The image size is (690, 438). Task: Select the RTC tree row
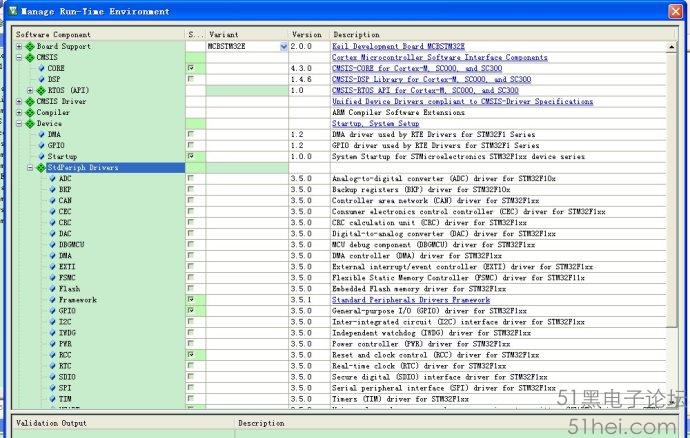point(65,366)
